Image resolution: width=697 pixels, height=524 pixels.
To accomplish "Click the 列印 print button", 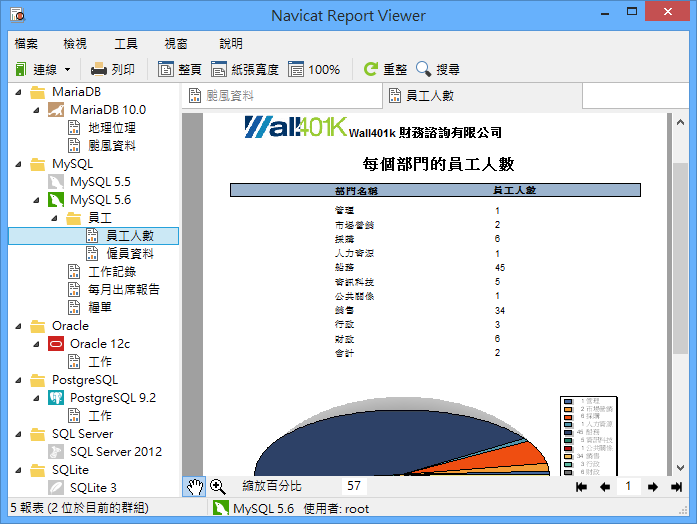I will coord(112,69).
